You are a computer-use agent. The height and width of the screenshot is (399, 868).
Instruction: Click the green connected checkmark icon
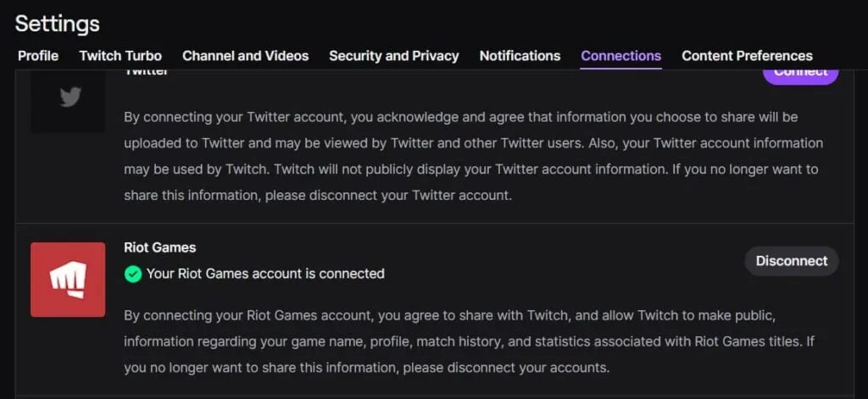click(132, 274)
